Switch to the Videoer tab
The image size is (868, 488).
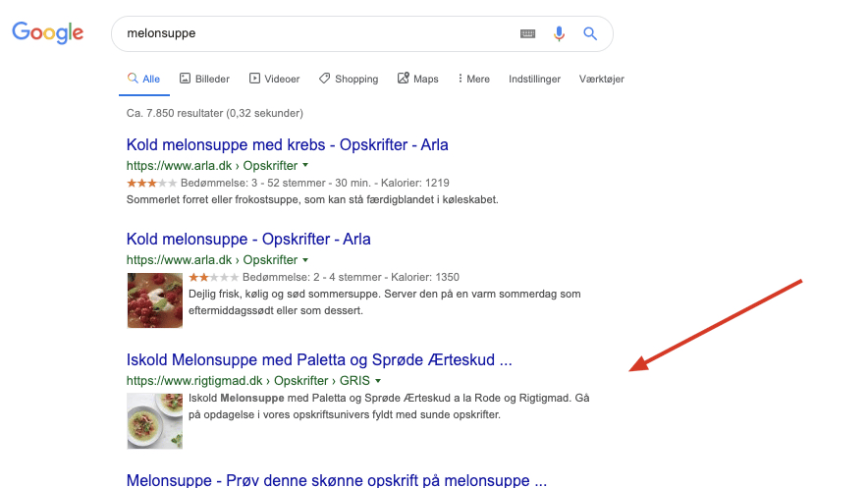pos(275,79)
